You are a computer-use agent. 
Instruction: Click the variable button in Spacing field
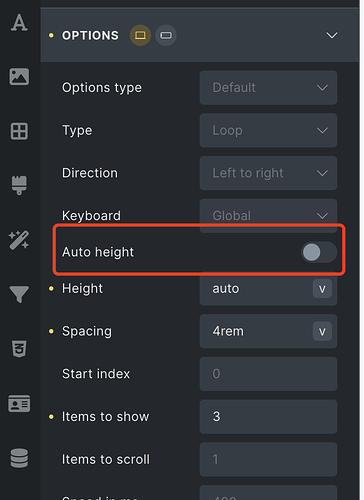pos(322,331)
